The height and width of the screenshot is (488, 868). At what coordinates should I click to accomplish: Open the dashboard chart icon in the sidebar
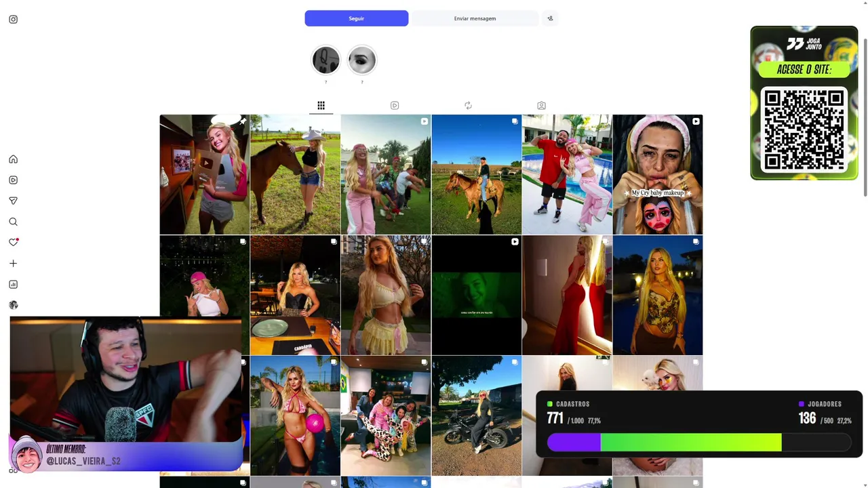[13, 285]
